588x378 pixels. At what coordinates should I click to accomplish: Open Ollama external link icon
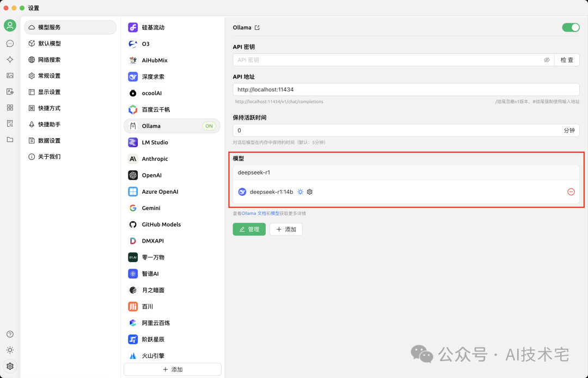(x=257, y=28)
